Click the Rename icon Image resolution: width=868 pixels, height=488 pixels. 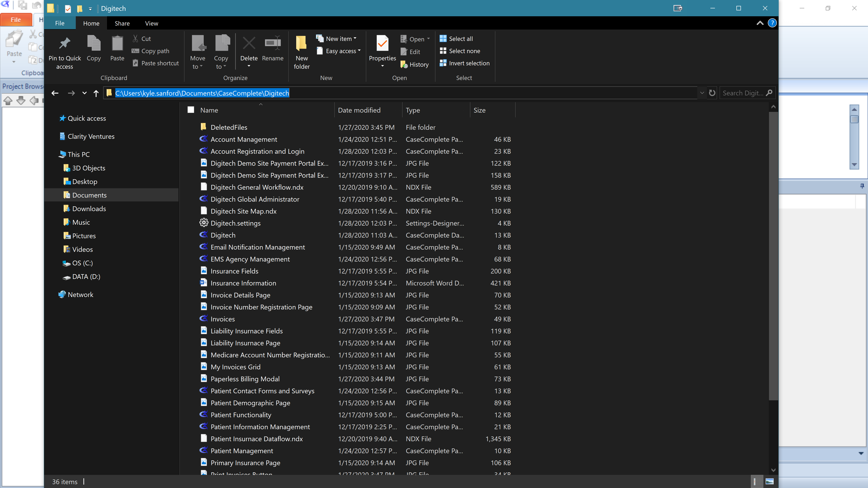(x=273, y=43)
